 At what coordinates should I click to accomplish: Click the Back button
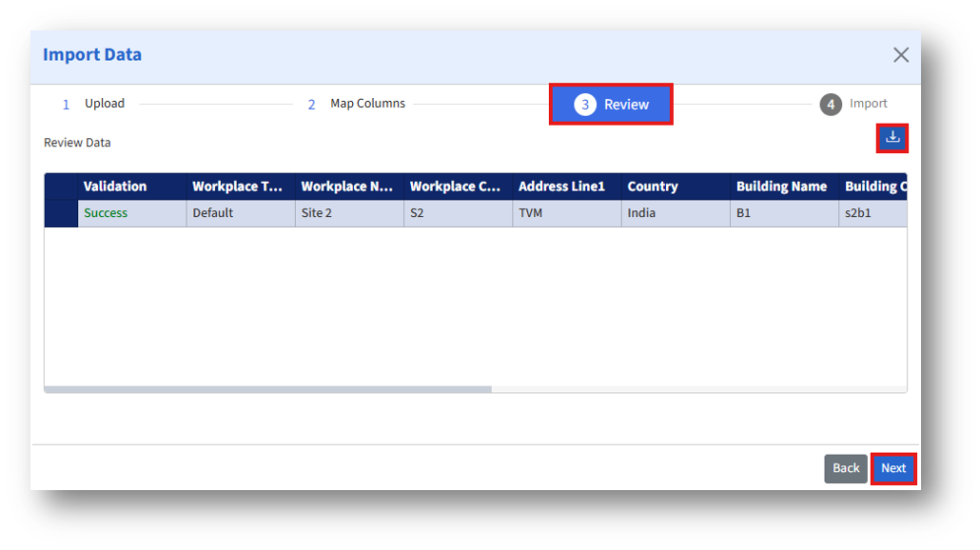pos(846,468)
